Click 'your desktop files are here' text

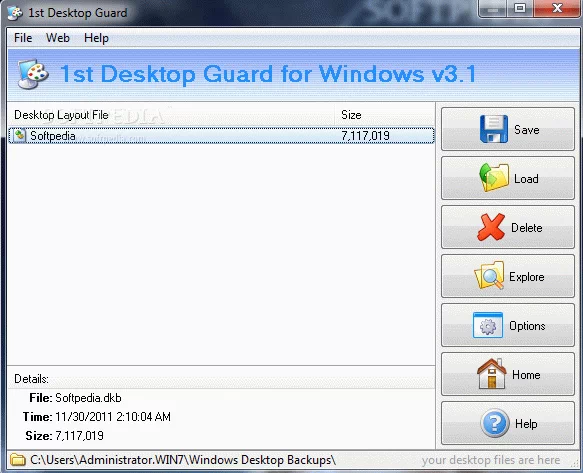[x=491, y=460]
